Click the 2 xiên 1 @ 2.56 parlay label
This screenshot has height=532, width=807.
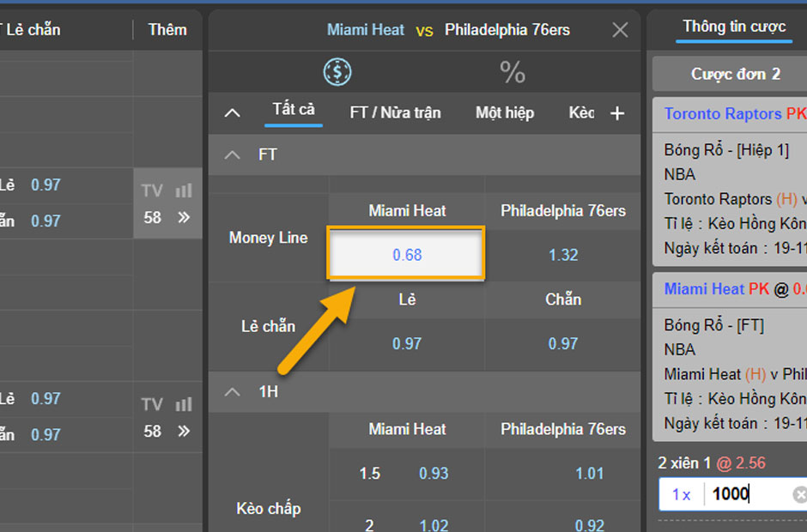point(711,463)
